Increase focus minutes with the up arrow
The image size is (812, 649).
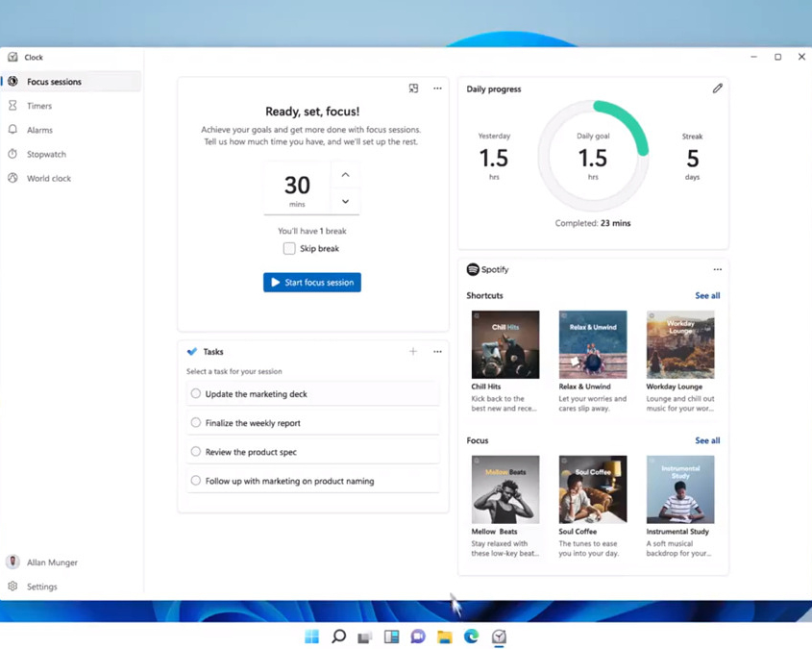click(x=345, y=175)
